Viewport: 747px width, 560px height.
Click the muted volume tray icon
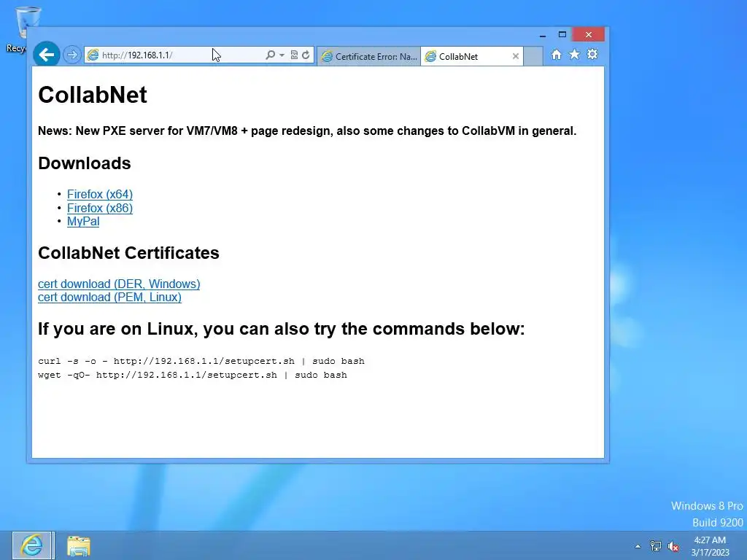click(x=673, y=546)
